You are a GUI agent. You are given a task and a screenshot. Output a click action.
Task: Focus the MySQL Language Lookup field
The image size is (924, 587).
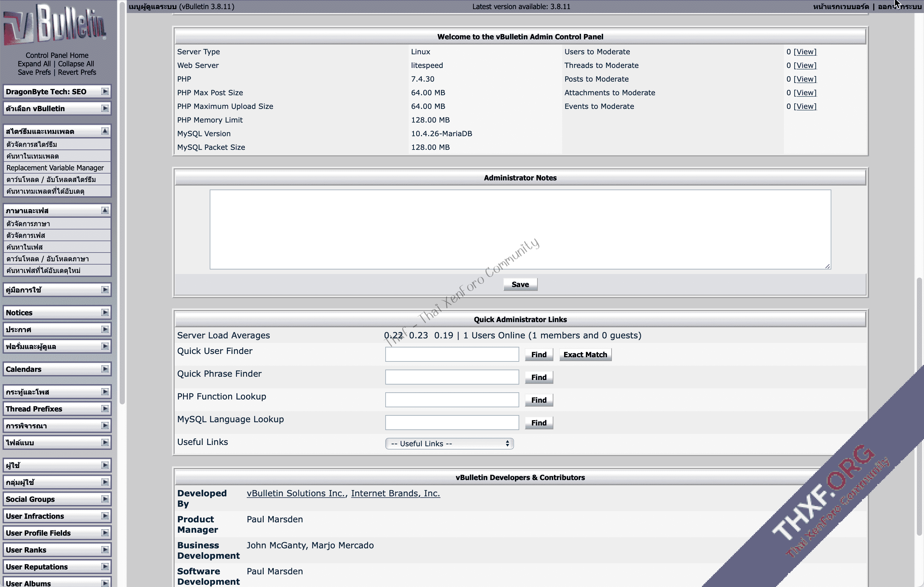[452, 422]
